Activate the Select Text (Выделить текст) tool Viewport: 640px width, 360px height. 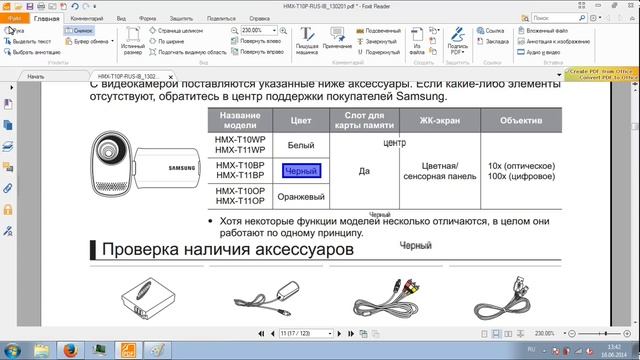coord(27,41)
